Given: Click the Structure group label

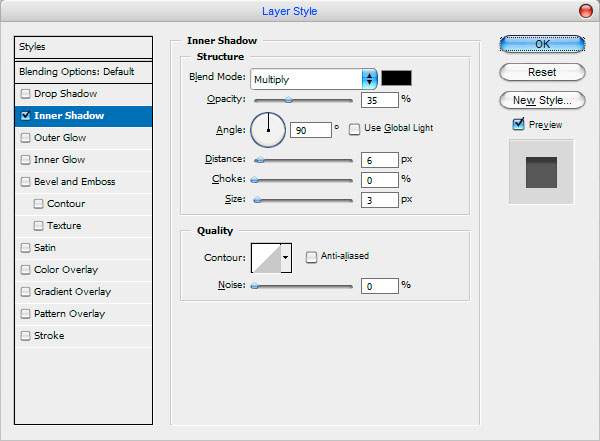Looking at the screenshot, I should tap(220, 57).
